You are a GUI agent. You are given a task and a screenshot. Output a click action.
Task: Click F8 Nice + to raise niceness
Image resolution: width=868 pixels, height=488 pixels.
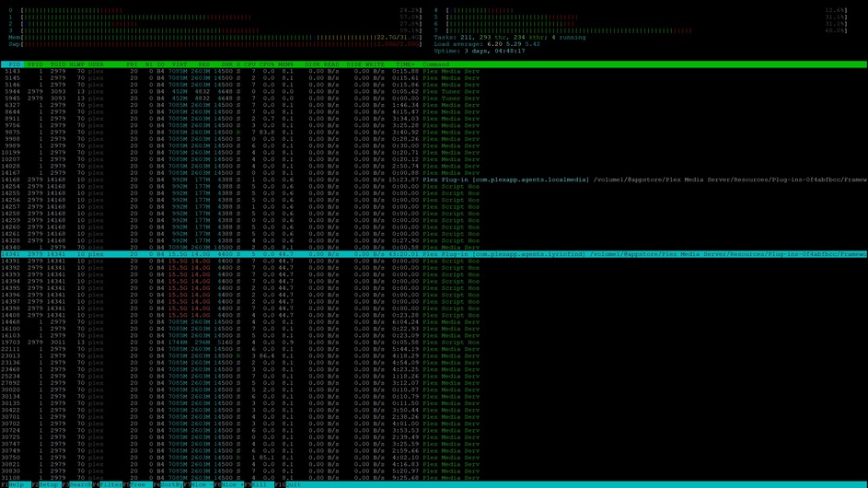pyautogui.click(x=228, y=484)
